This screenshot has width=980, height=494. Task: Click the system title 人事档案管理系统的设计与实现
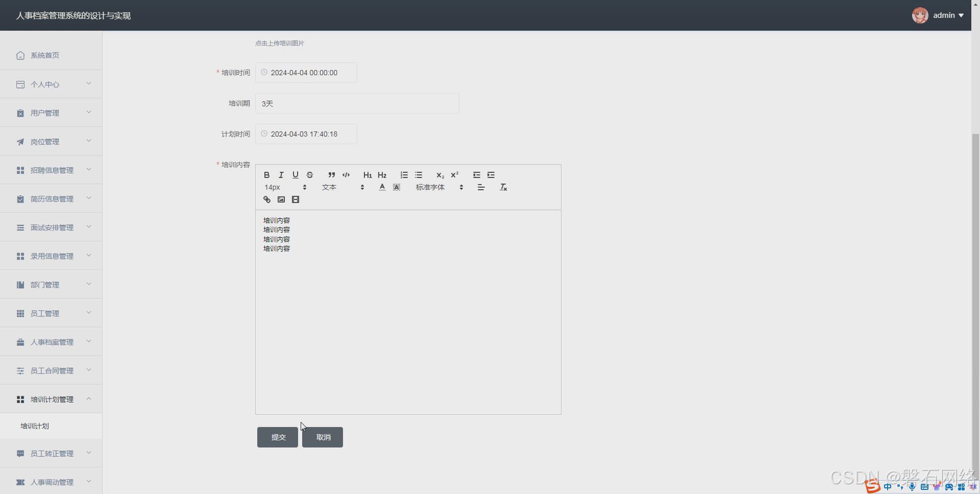pos(73,16)
